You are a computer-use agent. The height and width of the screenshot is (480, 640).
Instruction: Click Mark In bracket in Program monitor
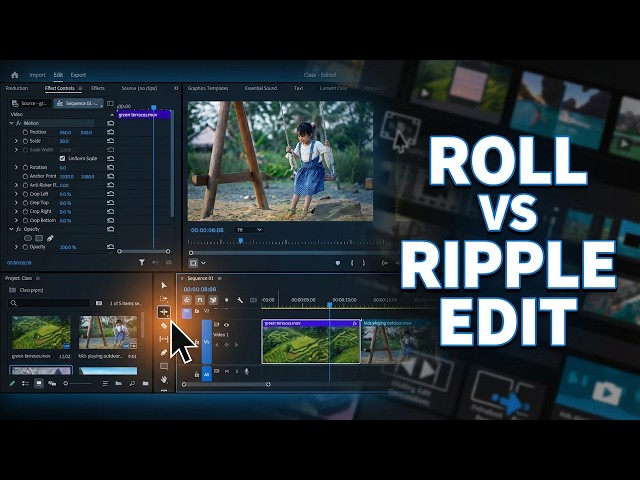click(352, 263)
